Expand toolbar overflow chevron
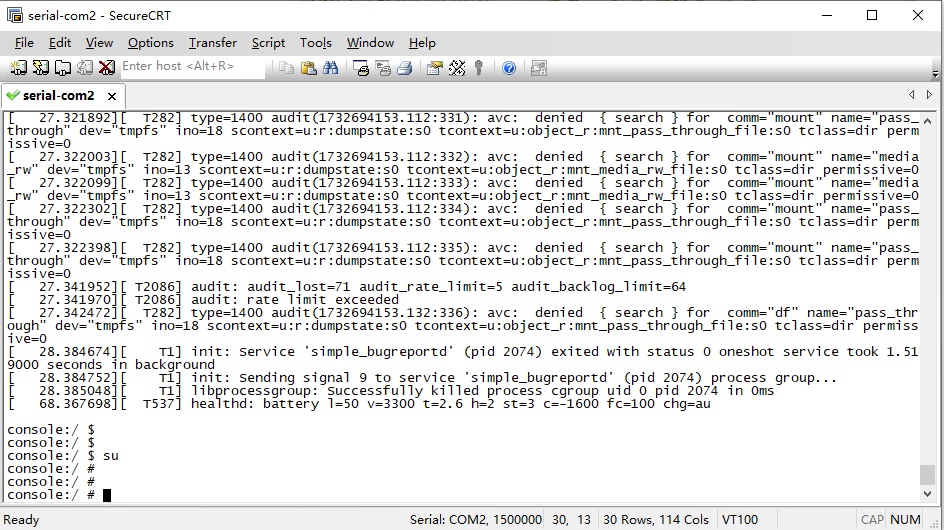Viewport: 944px width, 530px height. click(x=935, y=74)
